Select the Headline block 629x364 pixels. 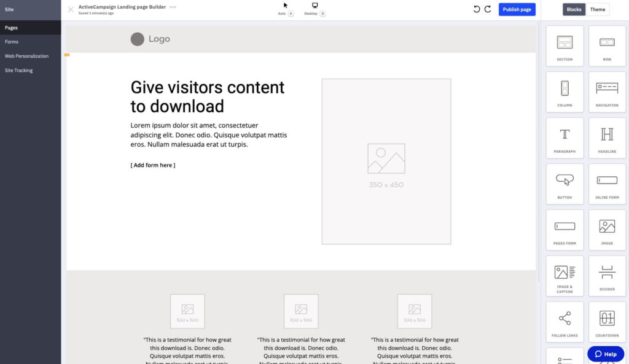607,138
